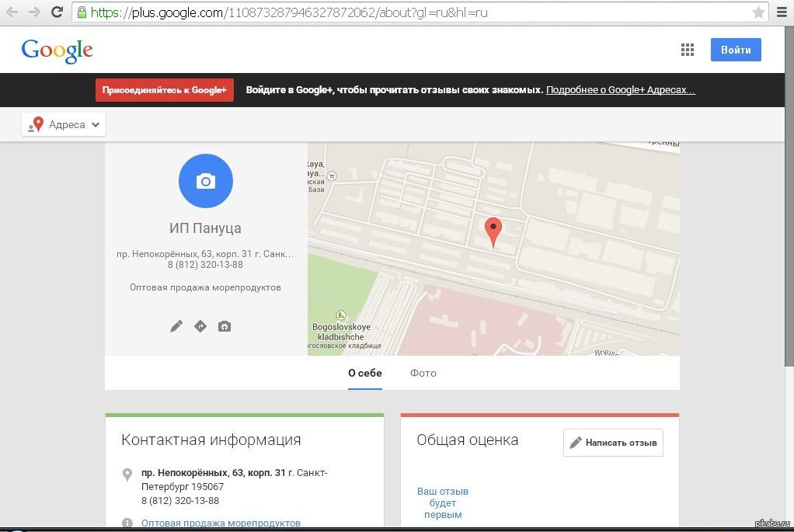Click the phone number under the header address

(205, 265)
